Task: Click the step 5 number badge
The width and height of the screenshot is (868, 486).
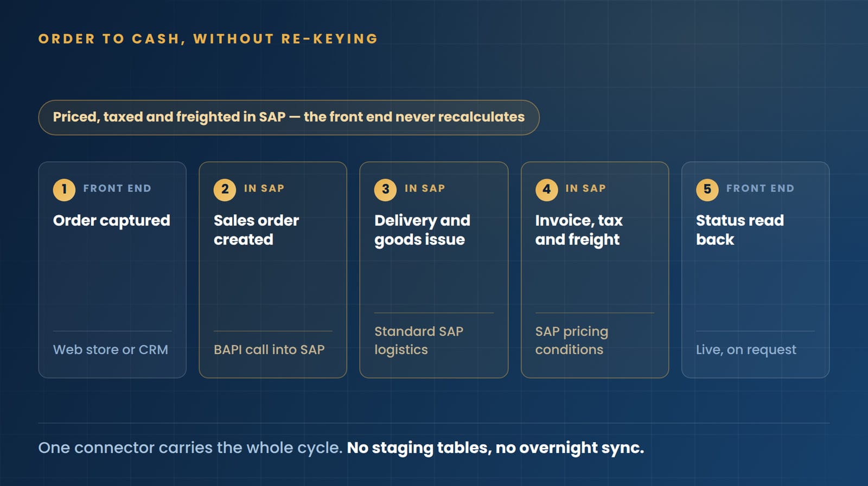Action: click(707, 189)
